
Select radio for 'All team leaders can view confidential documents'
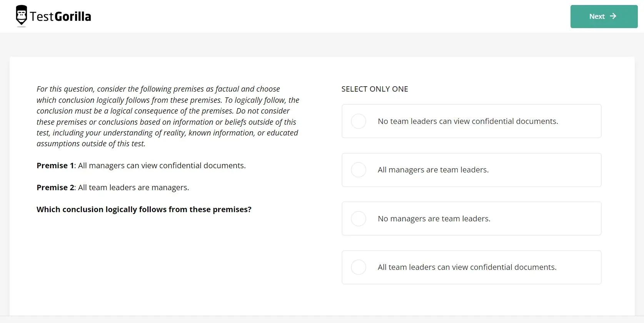coord(359,267)
